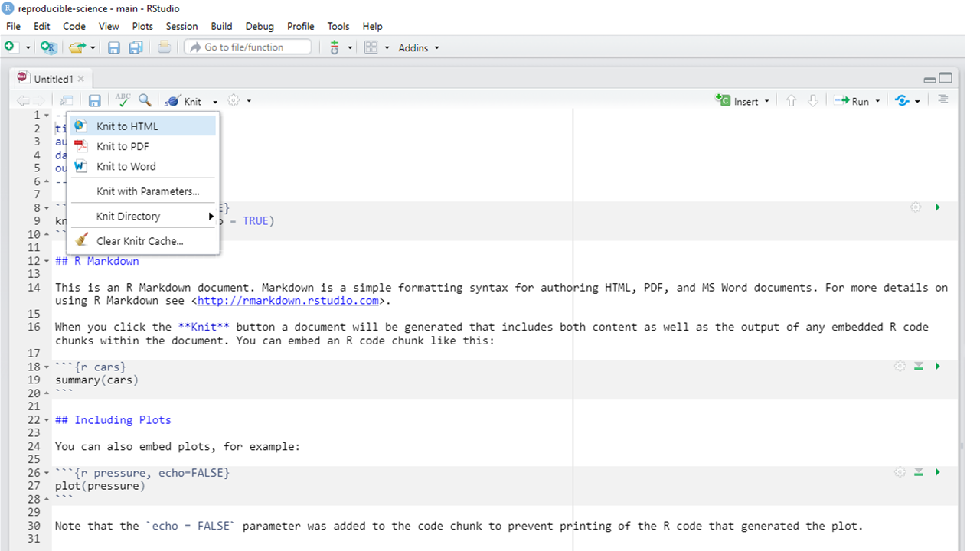
Task: Click the Publish icon
Action: 902,101
